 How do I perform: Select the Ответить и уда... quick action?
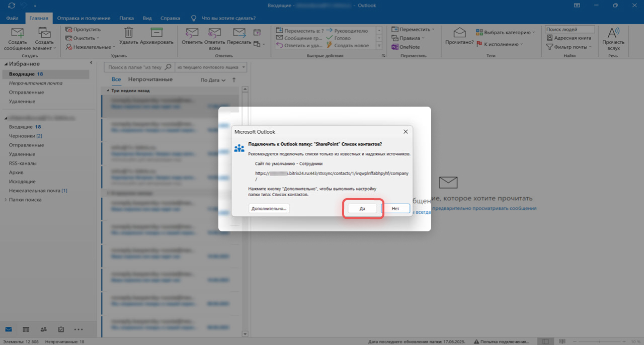pyautogui.click(x=300, y=46)
